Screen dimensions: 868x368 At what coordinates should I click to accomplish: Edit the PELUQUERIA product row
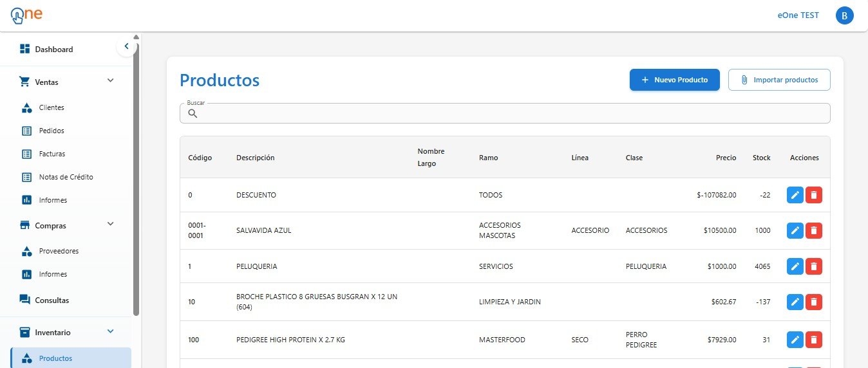[x=795, y=266]
